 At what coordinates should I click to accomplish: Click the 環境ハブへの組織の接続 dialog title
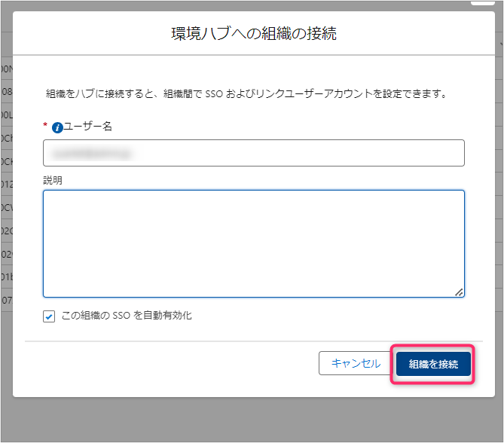pyautogui.click(x=253, y=33)
